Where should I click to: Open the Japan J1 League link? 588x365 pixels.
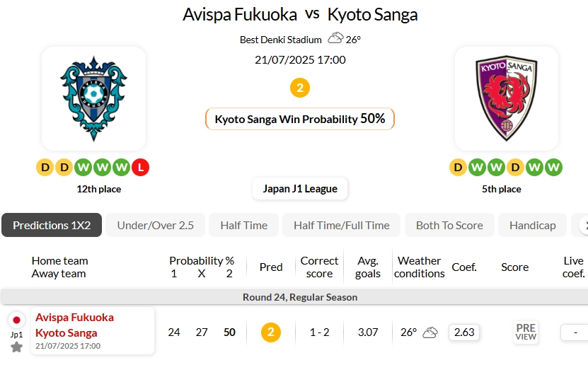300,189
